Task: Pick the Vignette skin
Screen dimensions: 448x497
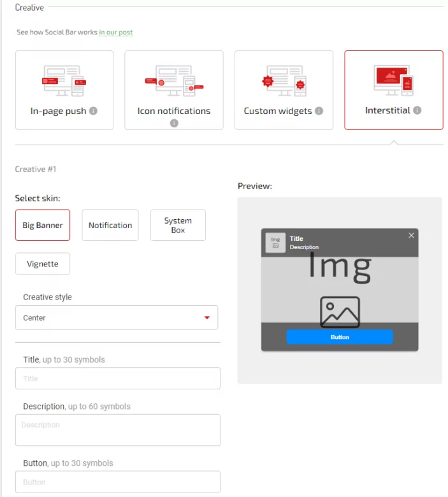Action: click(43, 264)
